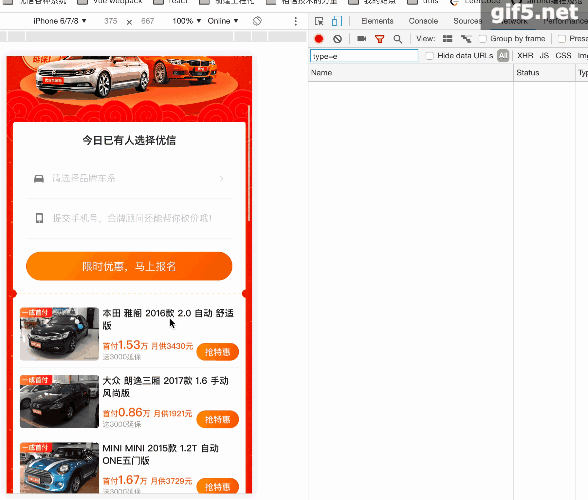Viewport: 588px width, 500px height.
Task: Rotate the device with the rotate icon
Action: pyautogui.click(x=257, y=21)
